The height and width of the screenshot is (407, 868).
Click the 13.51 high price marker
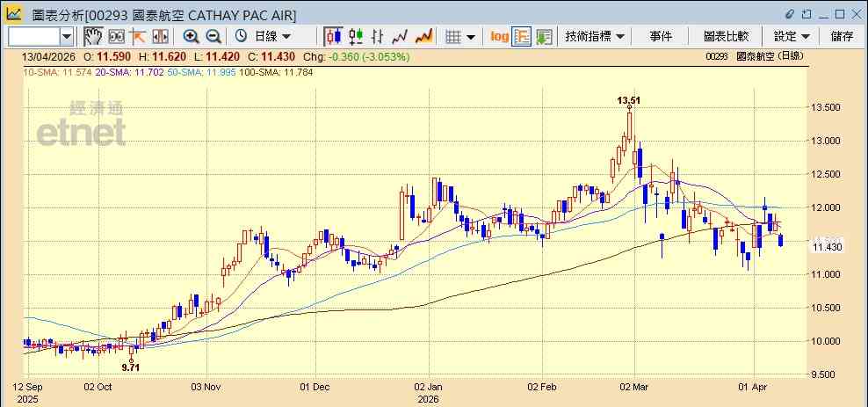click(629, 100)
